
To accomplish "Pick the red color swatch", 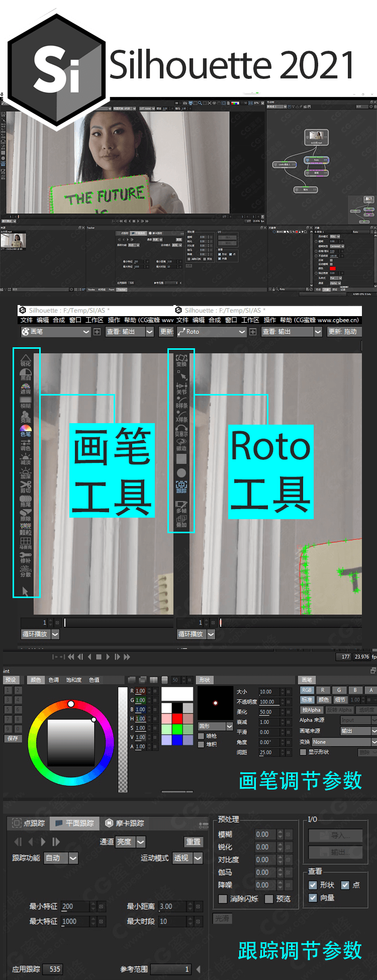I will pyautogui.click(x=177, y=719).
